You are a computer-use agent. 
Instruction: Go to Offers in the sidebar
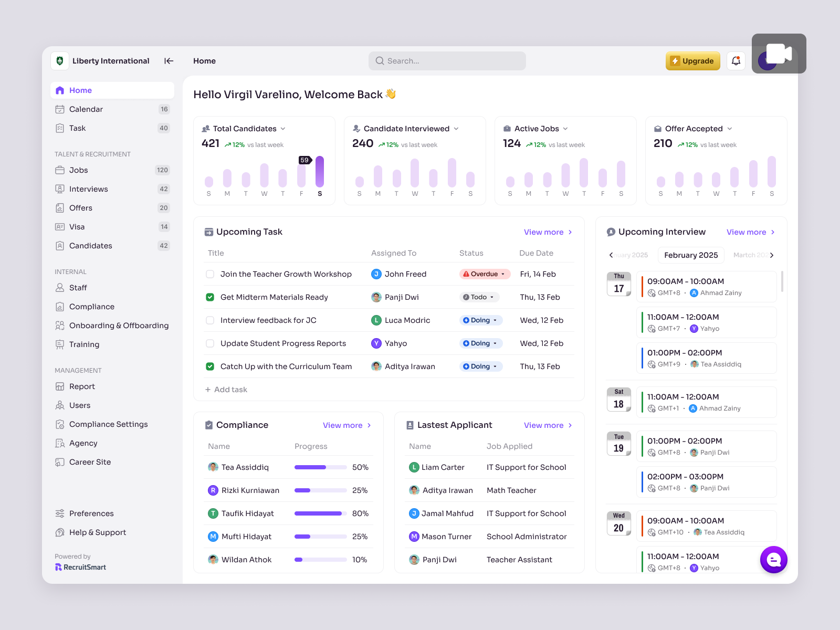pos(81,207)
